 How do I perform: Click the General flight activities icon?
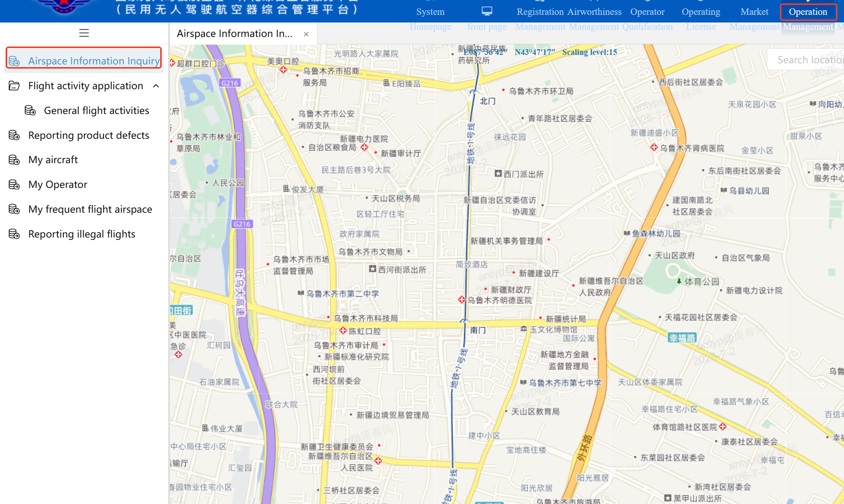pos(30,111)
